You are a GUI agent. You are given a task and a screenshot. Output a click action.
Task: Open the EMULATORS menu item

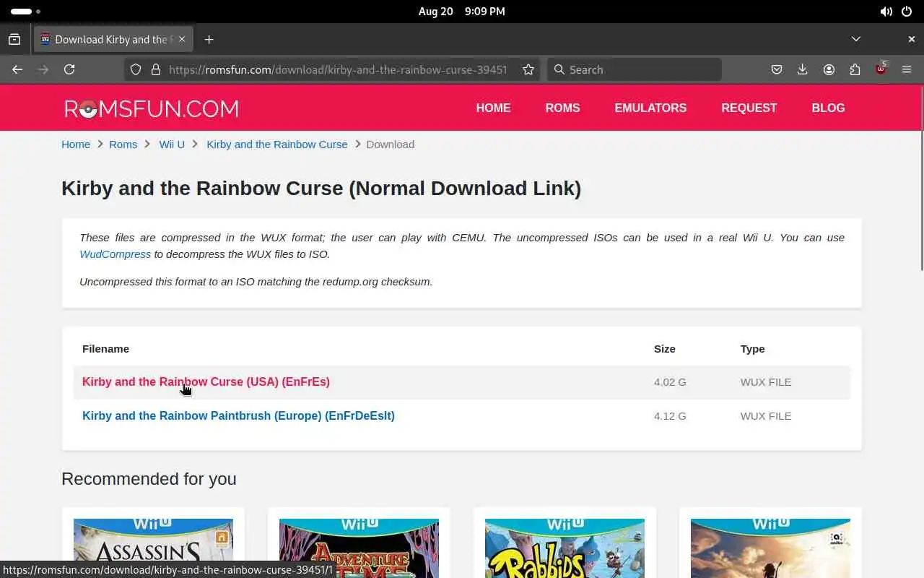[650, 108]
